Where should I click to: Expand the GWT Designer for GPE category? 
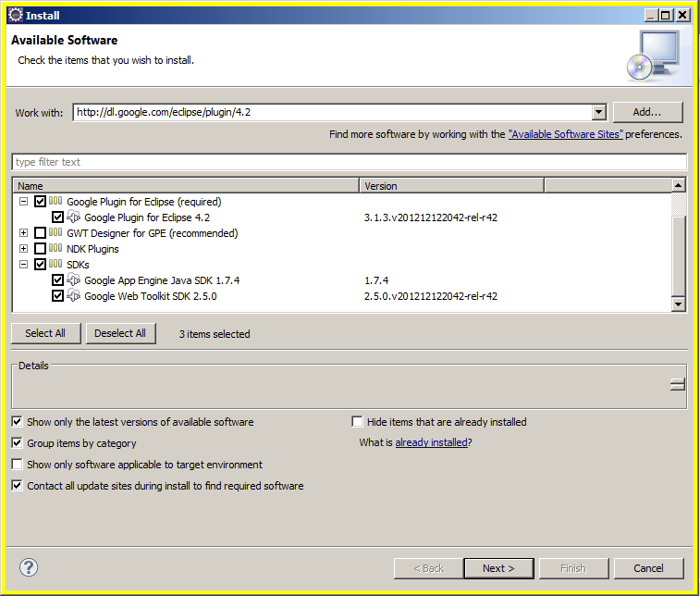(x=24, y=233)
